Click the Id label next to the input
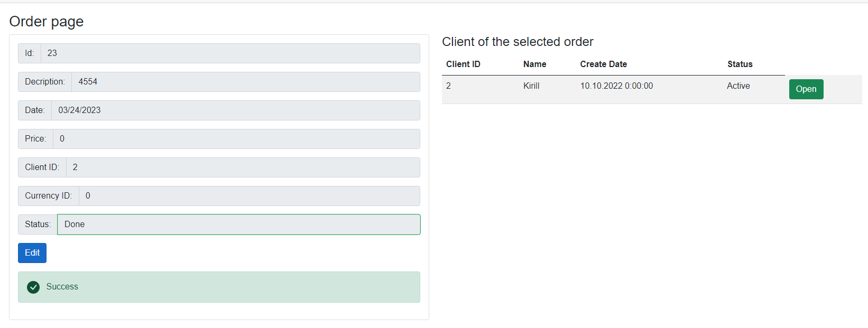This screenshot has height=328, width=868. [x=29, y=53]
